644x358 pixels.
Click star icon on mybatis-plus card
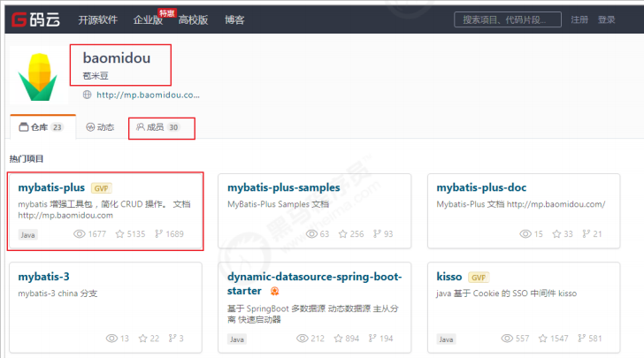pyautogui.click(x=119, y=234)
